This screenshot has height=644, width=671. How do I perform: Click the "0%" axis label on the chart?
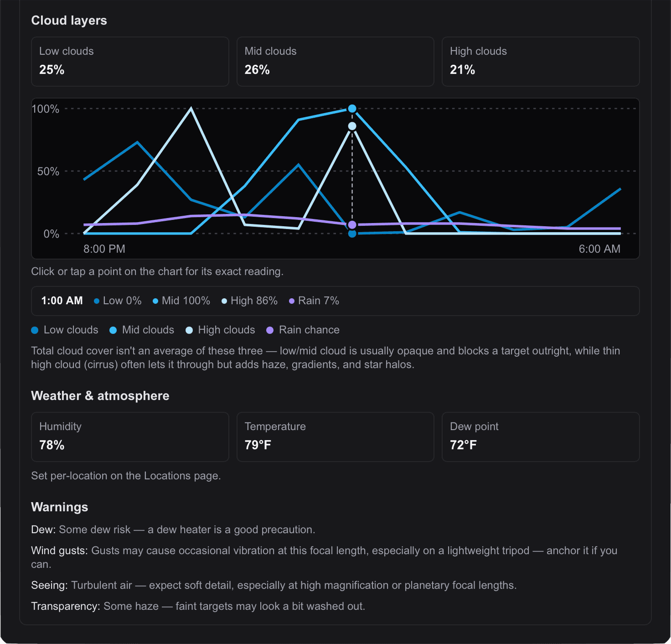(52, 234)
